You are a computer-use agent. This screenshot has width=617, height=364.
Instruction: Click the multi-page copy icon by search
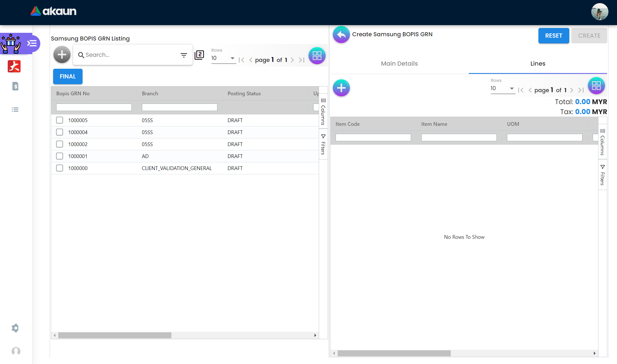(199, 55)
